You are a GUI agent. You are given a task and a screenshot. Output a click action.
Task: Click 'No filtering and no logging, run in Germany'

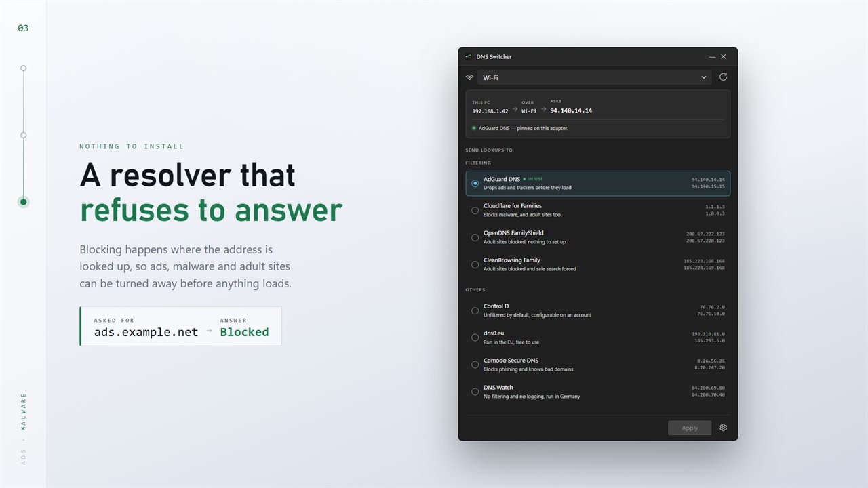coord(532,396)
